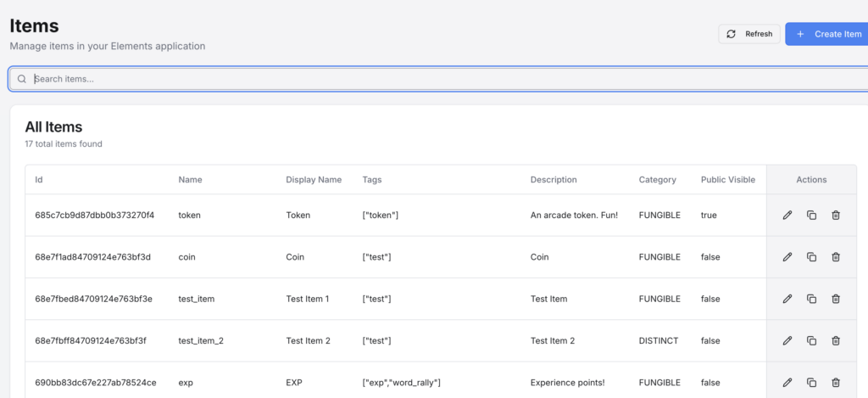Click the edit pencil icon for token row
This screenshot has width=868, height=398.
(787, 216)
